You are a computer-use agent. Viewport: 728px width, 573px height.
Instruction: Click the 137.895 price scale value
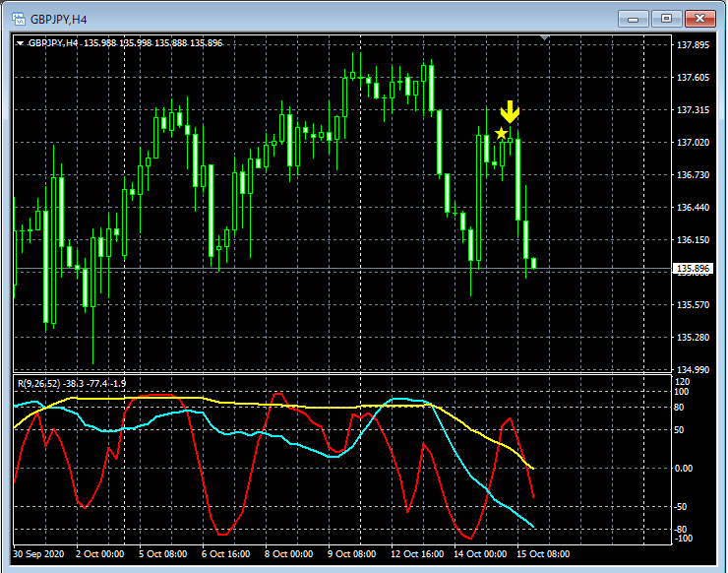click(693, 44)
